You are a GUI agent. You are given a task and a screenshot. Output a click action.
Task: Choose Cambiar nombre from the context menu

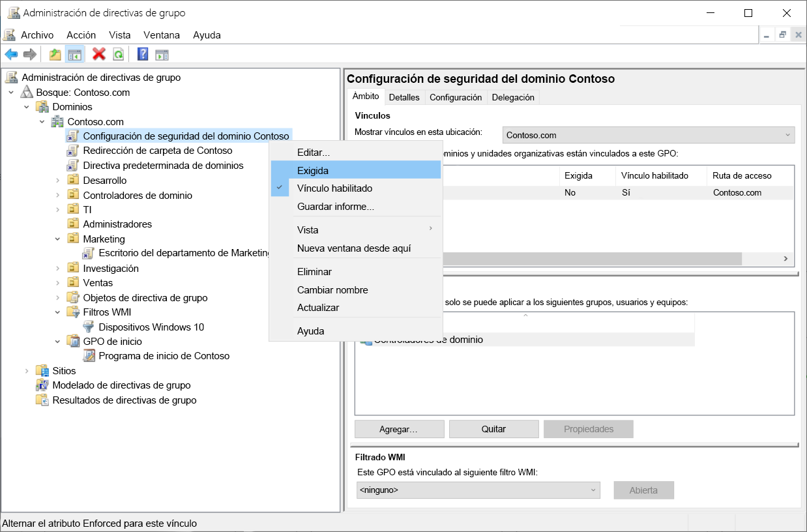point(356,290)
